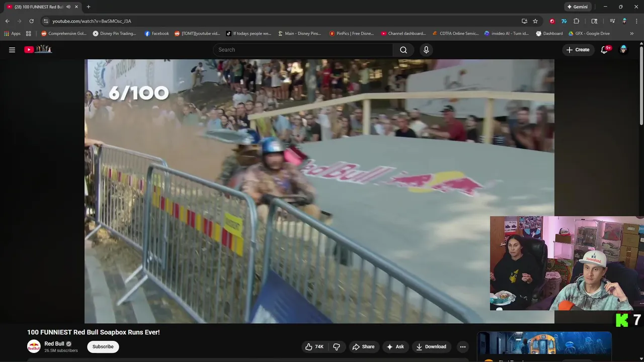
Task: Open the Facebook bookmark
Action: pyautogui.click(x=157, y=34)
